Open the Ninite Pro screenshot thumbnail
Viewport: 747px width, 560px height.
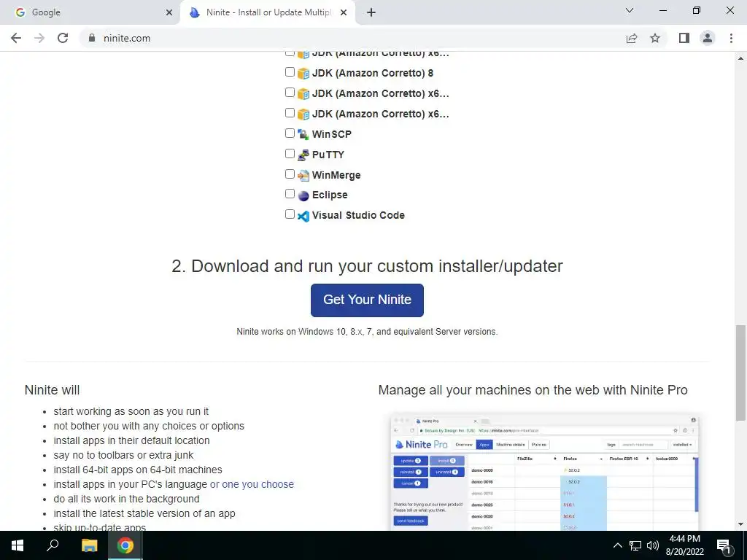tap(544, 472)
